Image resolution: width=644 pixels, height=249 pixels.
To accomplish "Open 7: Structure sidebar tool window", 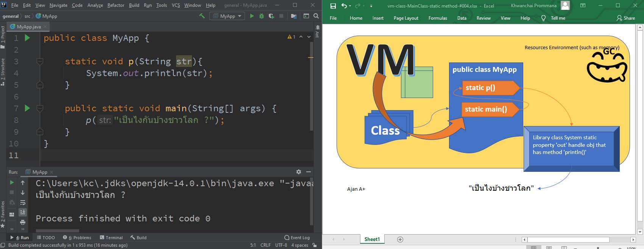I will tap(3, 72).
